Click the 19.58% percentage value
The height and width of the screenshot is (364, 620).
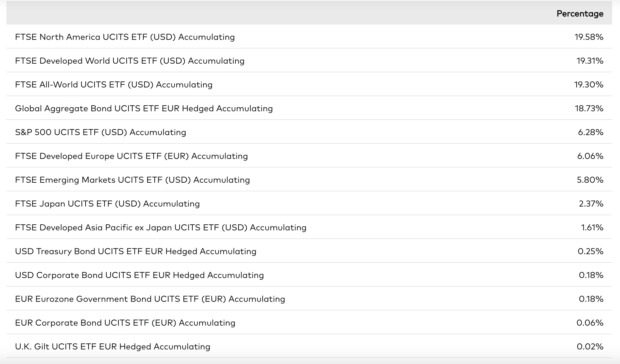click(x=589, y=37)
